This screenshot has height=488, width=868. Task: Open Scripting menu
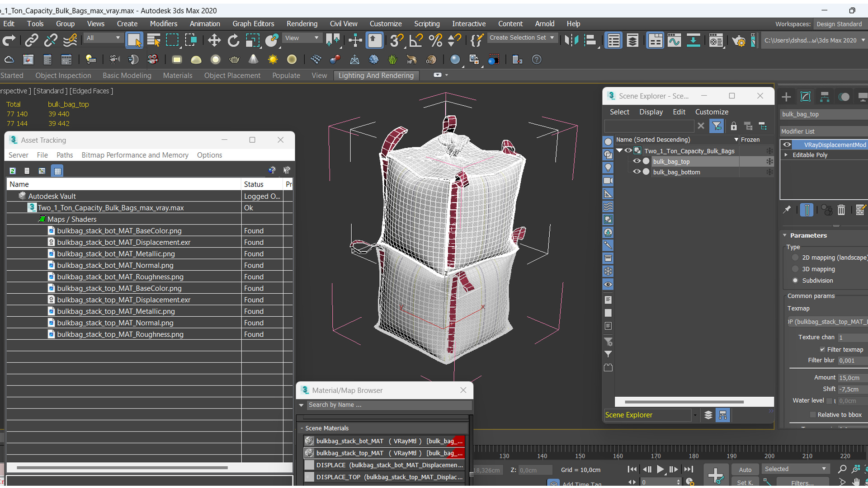point(427,23)
